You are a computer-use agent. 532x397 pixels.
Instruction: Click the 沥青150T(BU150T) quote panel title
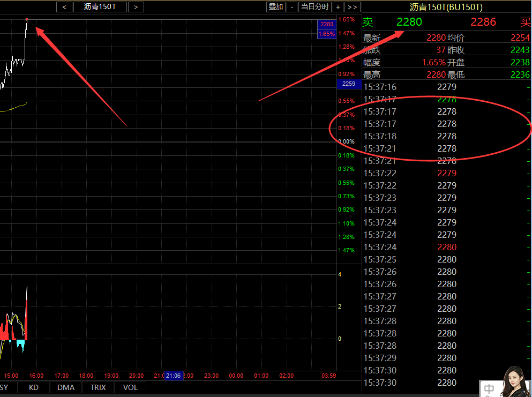coord(446,7)
